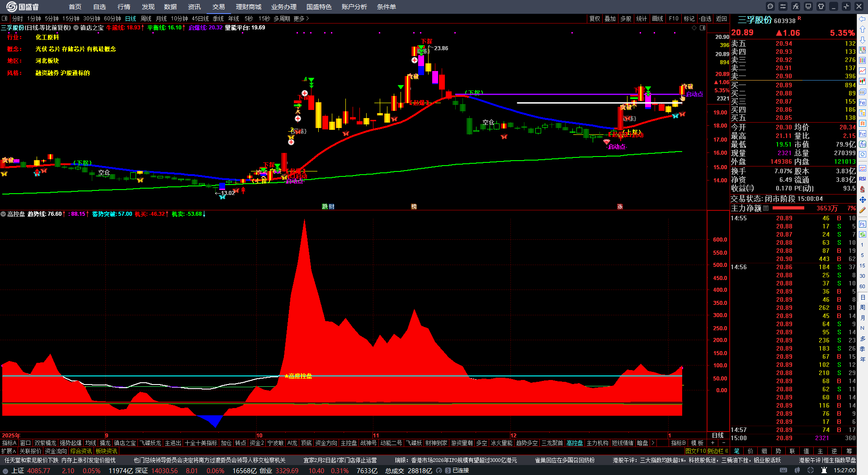The height and width of the screenshot is (475, 868).
Task: Open the 资金流向 capital flow link
Action: pos(56,451)
